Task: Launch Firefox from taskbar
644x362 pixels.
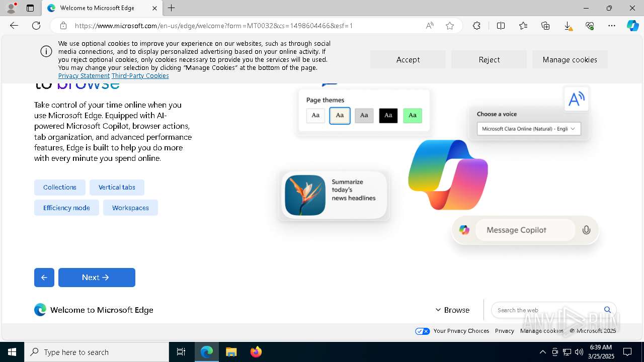Action: (x=256, y=352)
